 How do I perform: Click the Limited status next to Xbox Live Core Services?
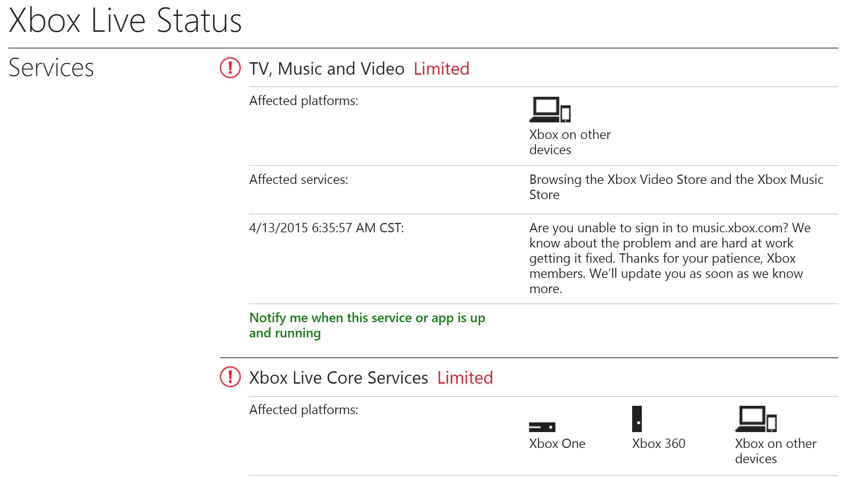point(465,377)
